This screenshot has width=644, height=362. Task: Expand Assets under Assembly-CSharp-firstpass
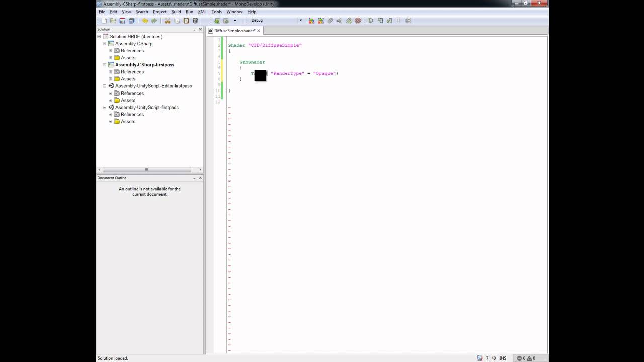pos(110,79)
